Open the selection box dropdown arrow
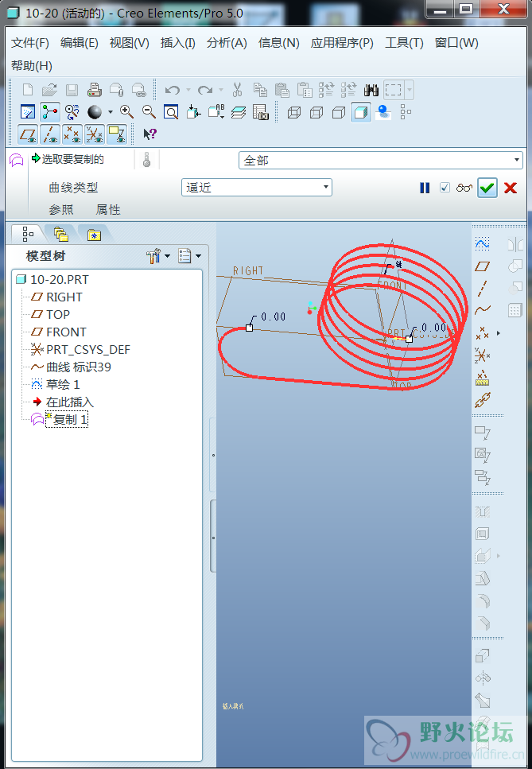 tap(410, 90)
